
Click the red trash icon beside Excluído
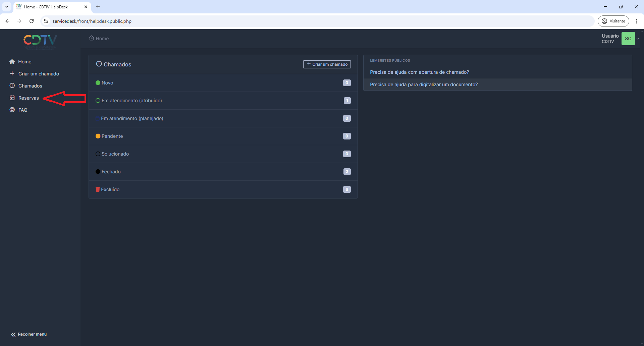pyautogui.click(x=98, y=189)
